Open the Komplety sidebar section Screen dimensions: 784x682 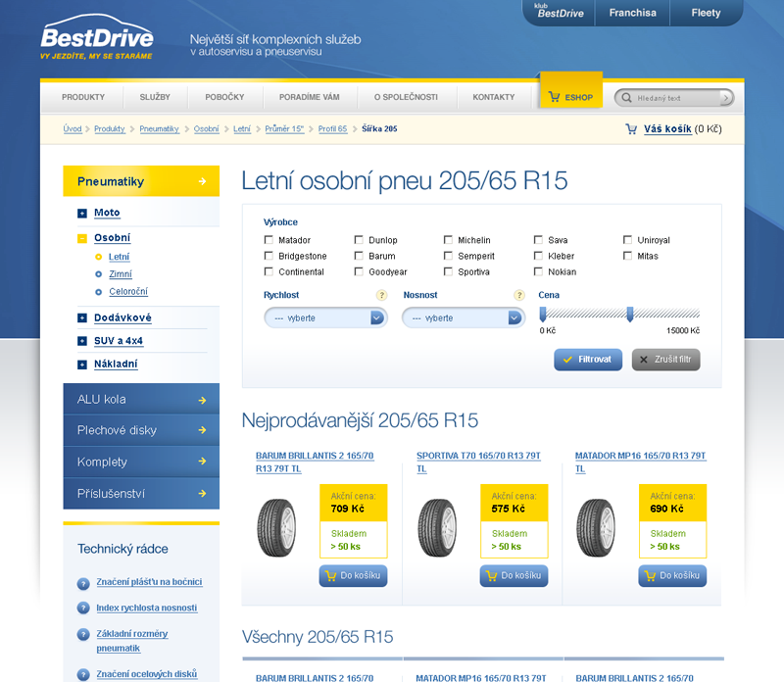tap(141, 462)
